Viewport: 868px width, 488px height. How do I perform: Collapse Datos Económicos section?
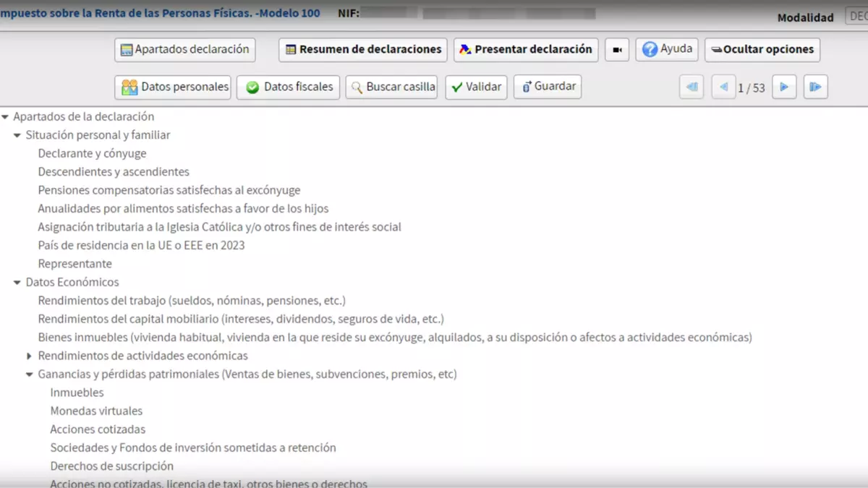[x=17, y=283]
